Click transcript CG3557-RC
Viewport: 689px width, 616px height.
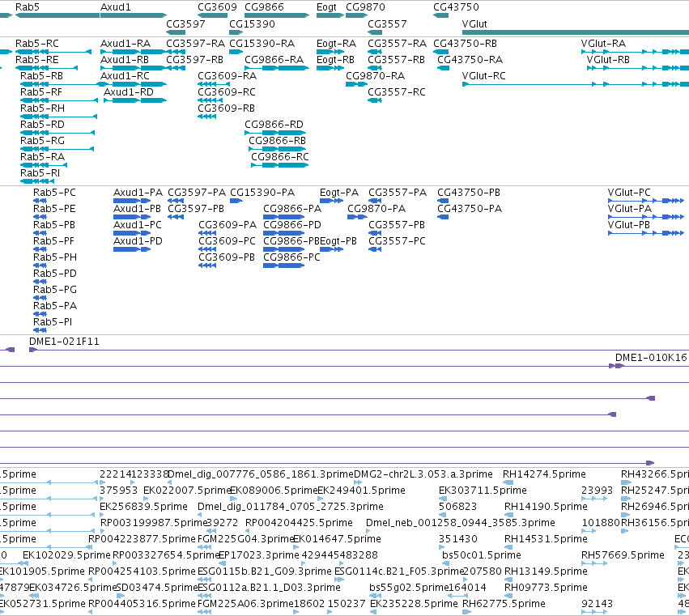coord(375,100)
